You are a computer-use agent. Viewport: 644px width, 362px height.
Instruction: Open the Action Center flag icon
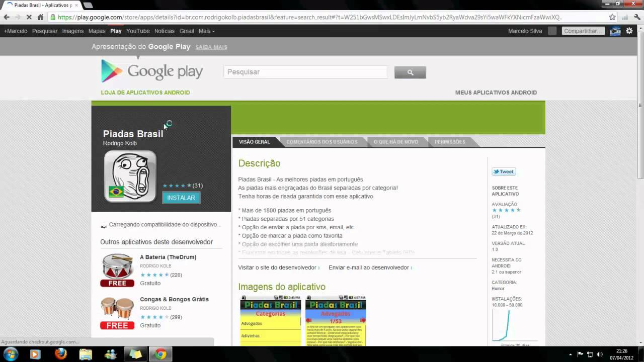tap(581, 354)
